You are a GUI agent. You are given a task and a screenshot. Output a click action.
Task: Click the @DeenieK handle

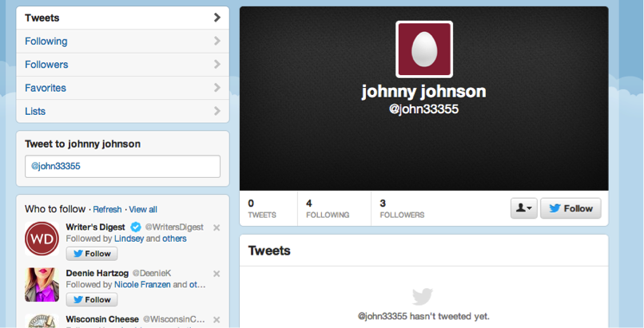(x=152, y=273)
